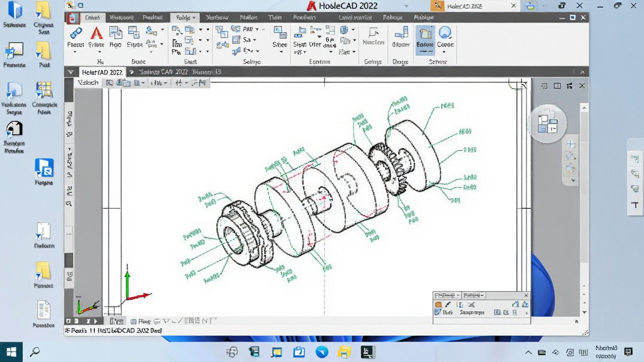Click the application menu red button
The image size is (644, 362).
click(x=72, y=18)
